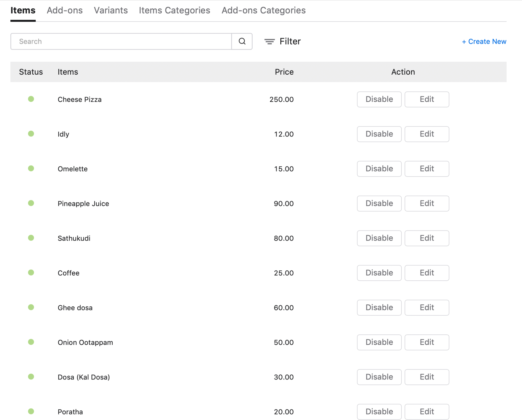
Task: Click inside the Search field
Action: click(x=120, y=41)
